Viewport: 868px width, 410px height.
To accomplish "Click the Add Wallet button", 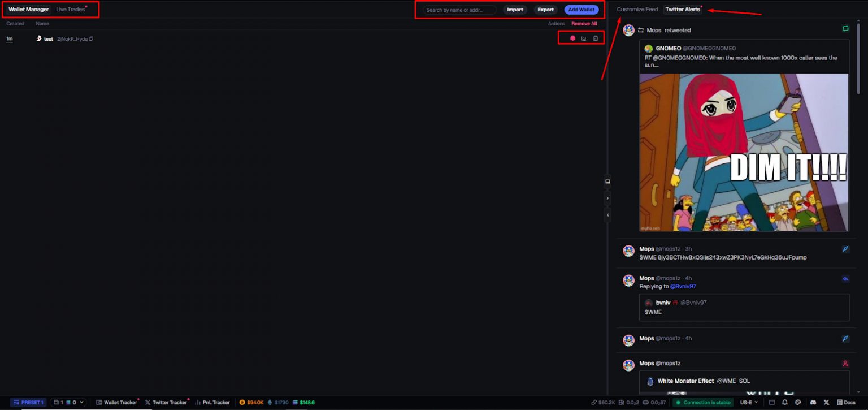I will click(x=581, y=9).
